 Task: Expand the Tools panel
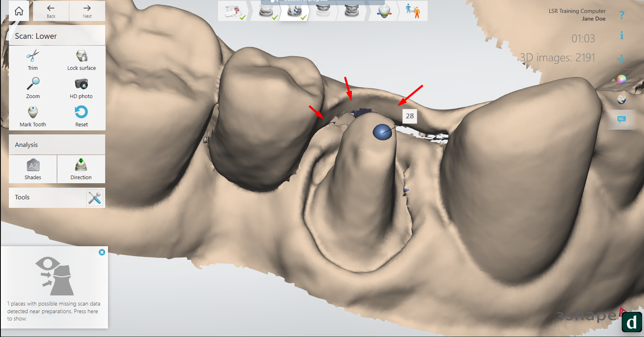click(95, 198)
